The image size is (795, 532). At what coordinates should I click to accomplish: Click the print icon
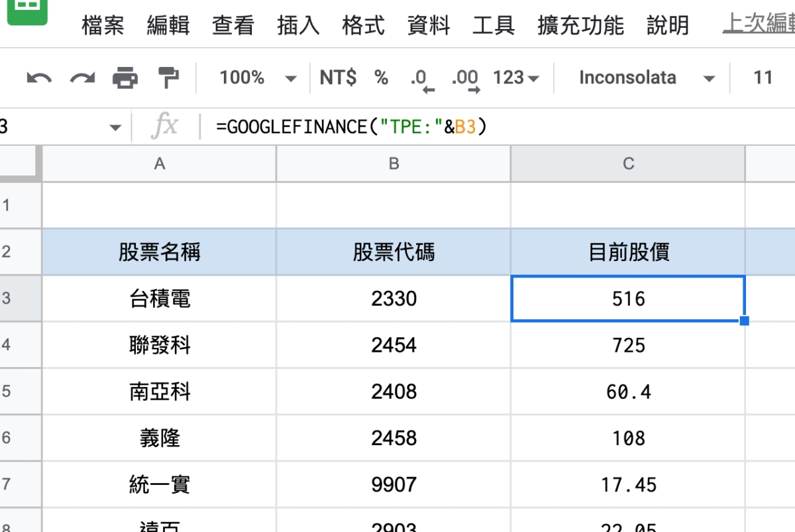click(x=125, y=78)
